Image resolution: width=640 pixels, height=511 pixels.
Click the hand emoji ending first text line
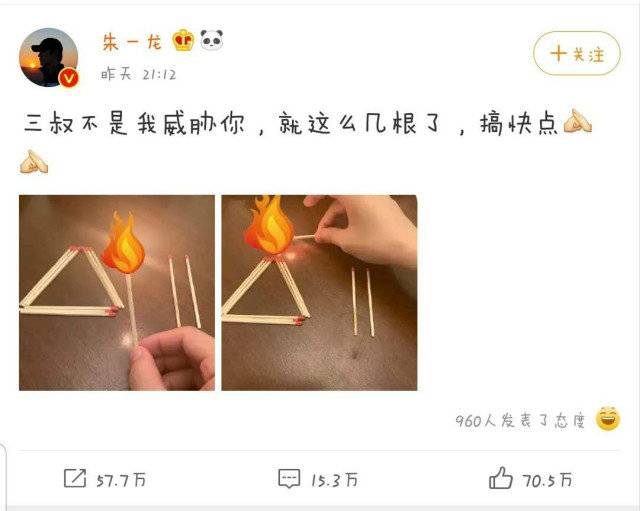(578, 121)
